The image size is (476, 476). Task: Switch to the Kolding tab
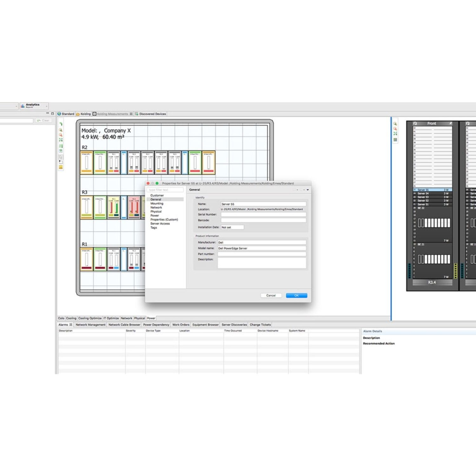click(83, 114)
